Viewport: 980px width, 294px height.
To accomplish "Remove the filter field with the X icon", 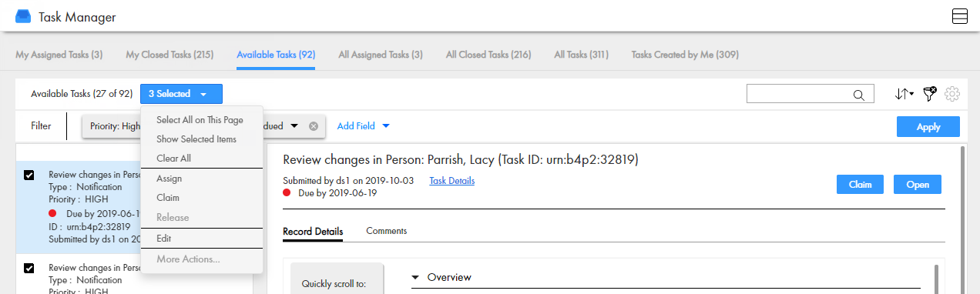I will (x=314, y=126).
